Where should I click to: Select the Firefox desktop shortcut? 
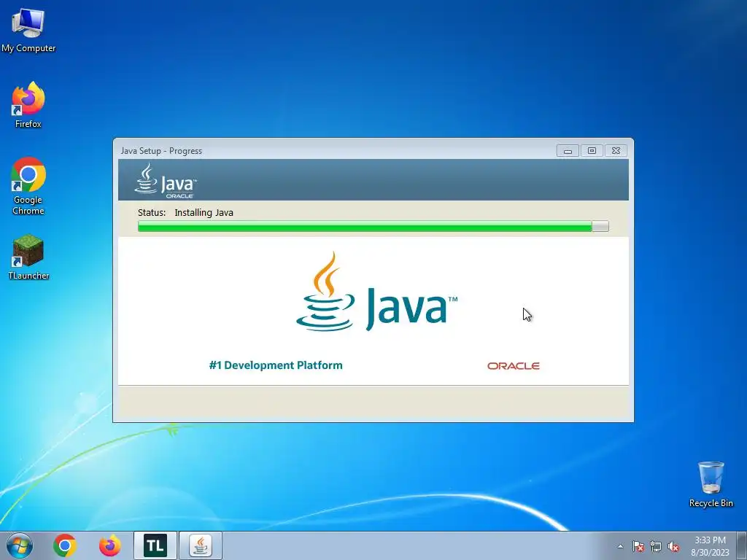coord(28,105)
